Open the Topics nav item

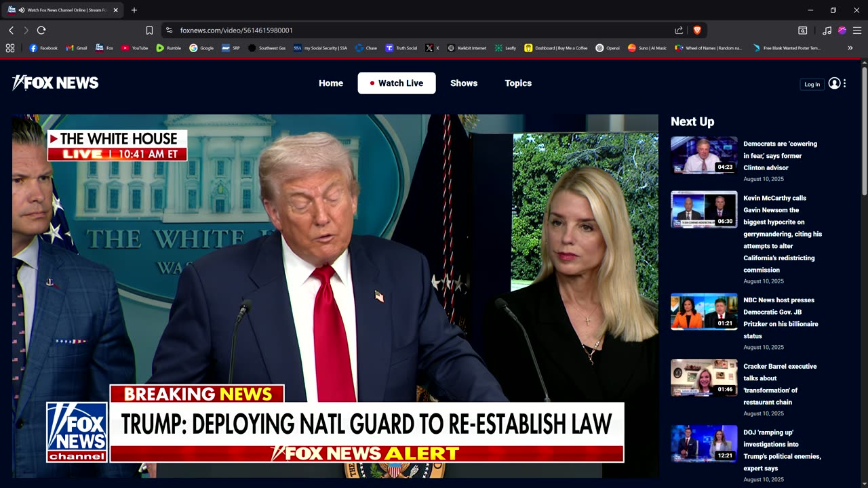[518, 83]
